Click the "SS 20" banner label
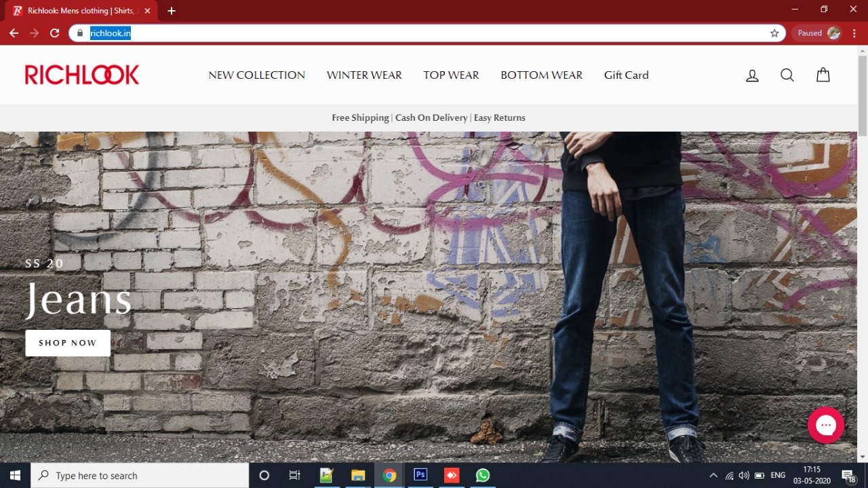Viewport: 868px width, 488px height. tap(45, 263)
